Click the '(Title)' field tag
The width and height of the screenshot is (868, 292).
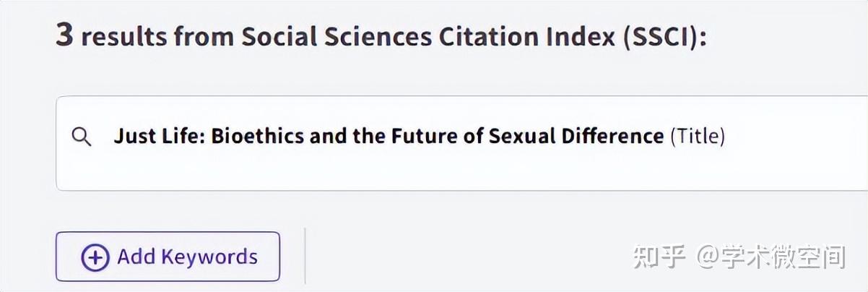coord(697,136)
